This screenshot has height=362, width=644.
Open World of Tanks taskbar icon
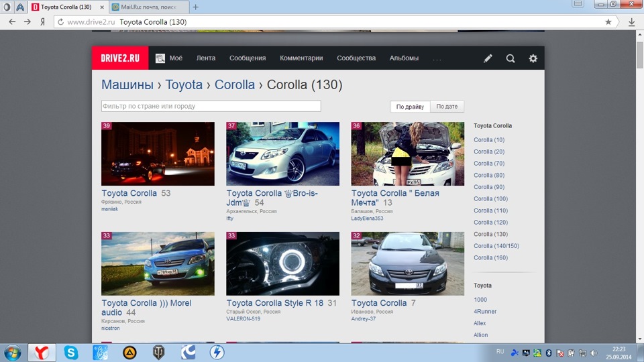(x=158, y=353)
